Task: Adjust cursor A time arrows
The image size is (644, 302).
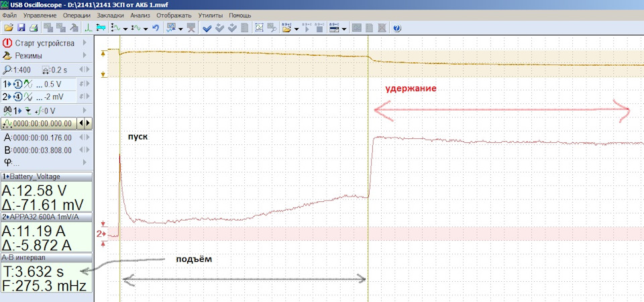Action: [85, 137]
